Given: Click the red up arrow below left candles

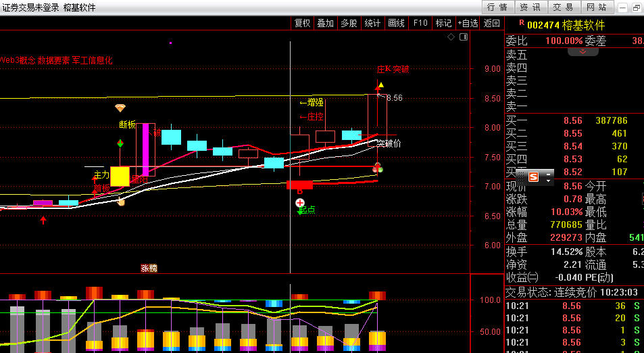Looking at the screenshot, I should 43,220.
